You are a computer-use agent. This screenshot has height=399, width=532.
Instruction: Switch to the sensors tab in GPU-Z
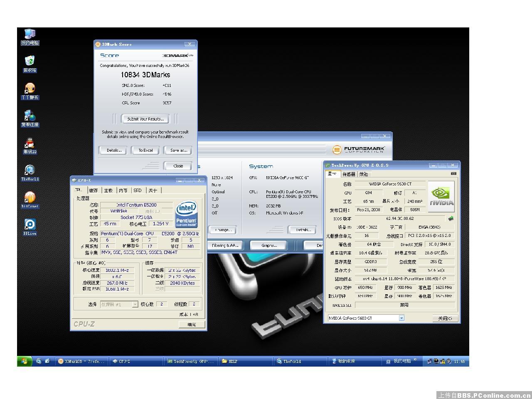click(349, 174)
